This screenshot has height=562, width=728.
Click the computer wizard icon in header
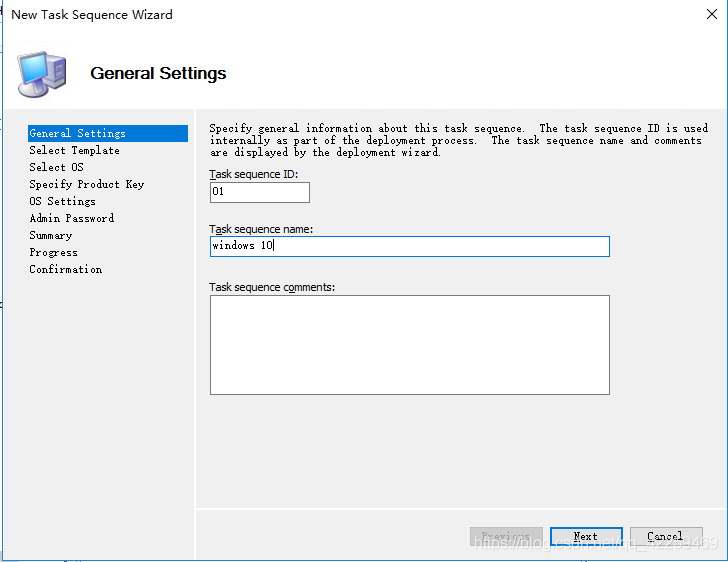pyautogui.click(x=42, y=73)
